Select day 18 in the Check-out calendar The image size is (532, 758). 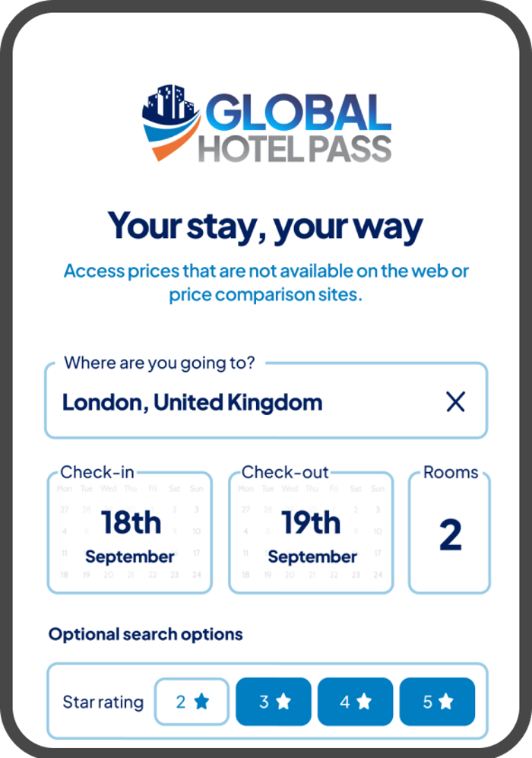click(246, 575)
